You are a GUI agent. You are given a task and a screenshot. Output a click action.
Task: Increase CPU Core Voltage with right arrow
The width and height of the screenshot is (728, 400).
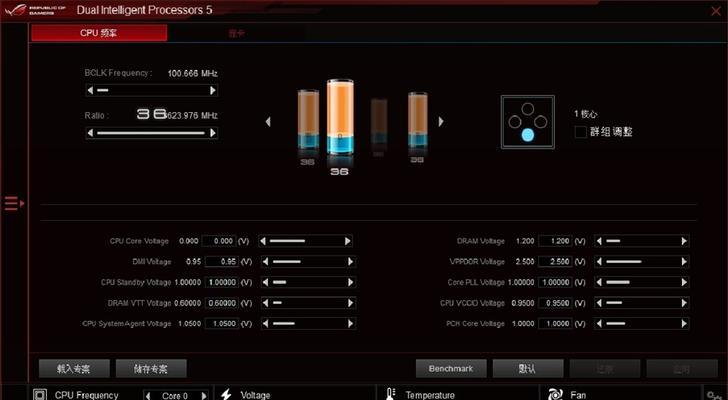click(x=348, y=241)
